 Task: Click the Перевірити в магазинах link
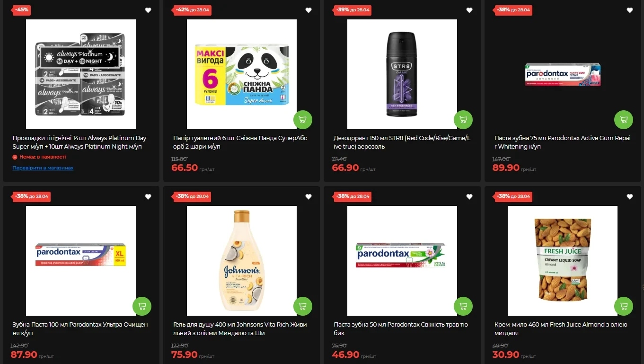coord(43,168)
